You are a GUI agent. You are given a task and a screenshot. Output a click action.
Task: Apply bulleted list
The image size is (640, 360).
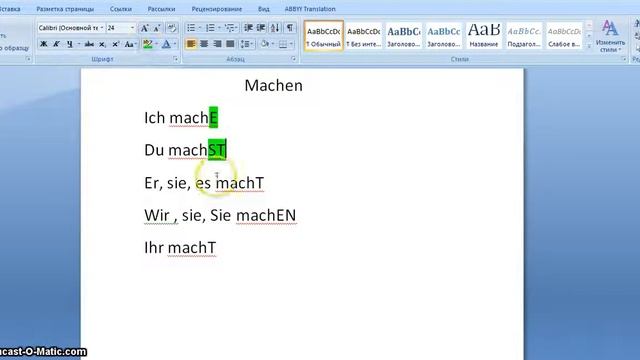coord(191,28)
